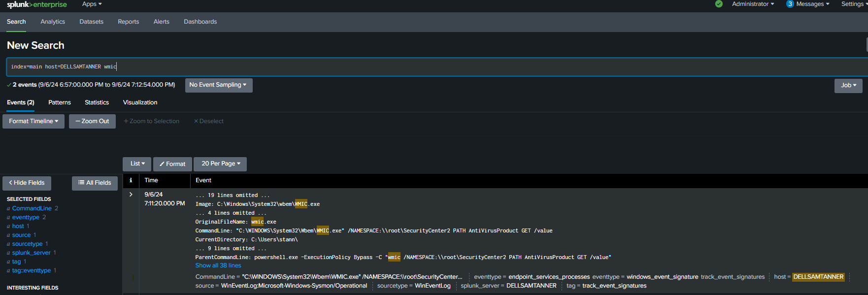Image resolution: width=868 pixels, height=295 pixels.
Task: Open the Job dropdown menu
Action: (848, 85)
